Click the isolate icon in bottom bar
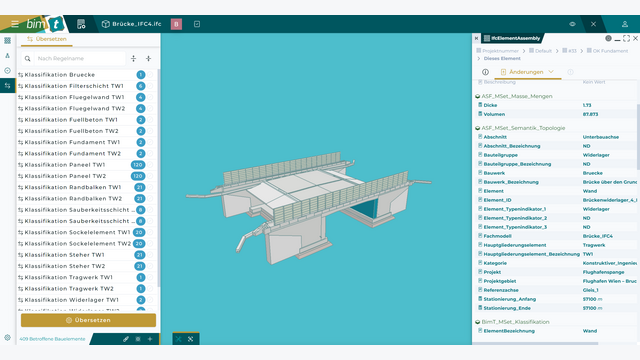 click(x=138, y=339)
